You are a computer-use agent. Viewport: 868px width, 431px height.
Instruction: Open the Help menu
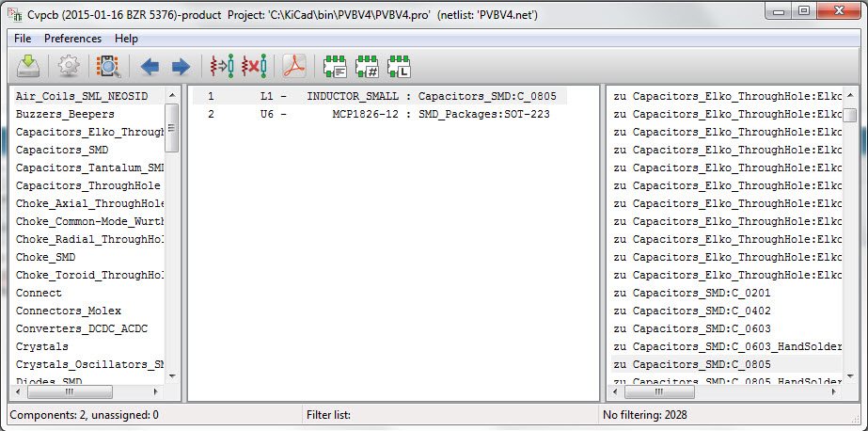126,39
